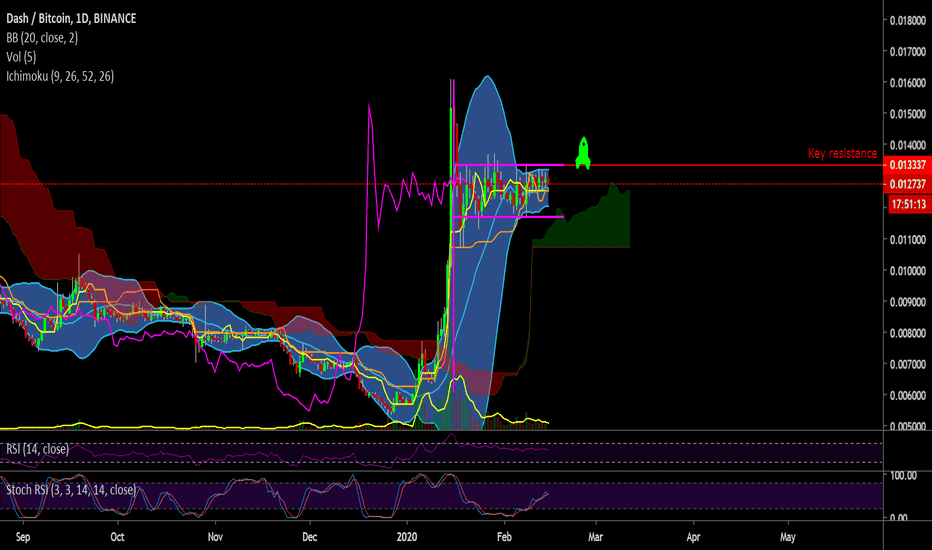The width and height of the screenshot is (932, 550).
Task: Click the green rocket icon on chart
Action: [583, 153]
